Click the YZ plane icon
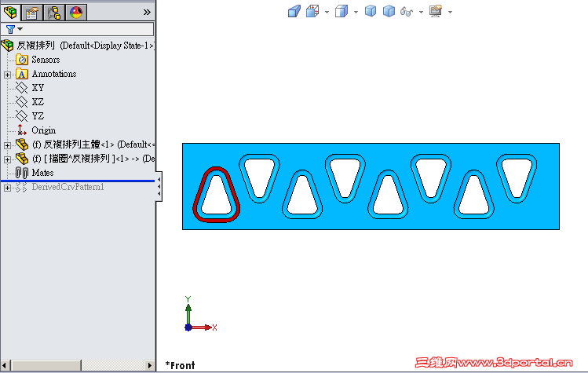This screenshot has width=588, height=373. (22, 116)
